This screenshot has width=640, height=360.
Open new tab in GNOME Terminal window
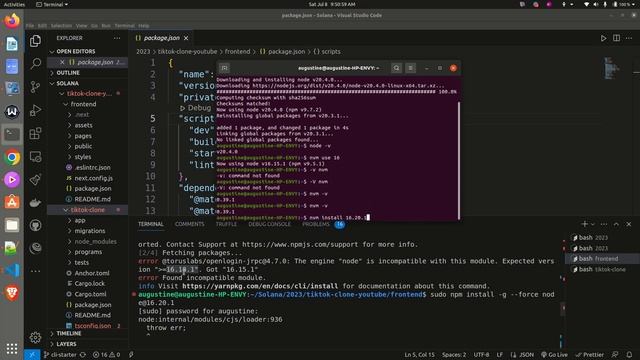tap(224, 68)
